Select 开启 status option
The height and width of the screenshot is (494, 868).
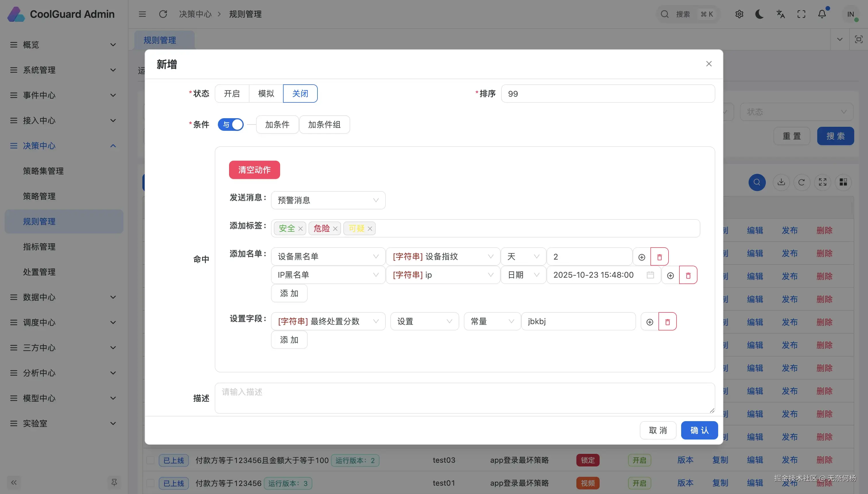(x=232, y=94)
